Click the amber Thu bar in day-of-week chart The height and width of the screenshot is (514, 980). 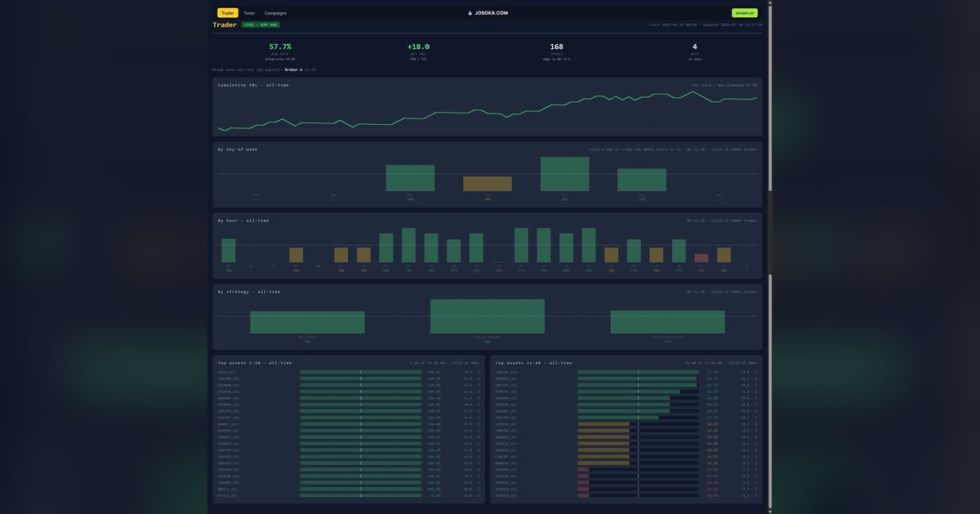tap(488, 184)
